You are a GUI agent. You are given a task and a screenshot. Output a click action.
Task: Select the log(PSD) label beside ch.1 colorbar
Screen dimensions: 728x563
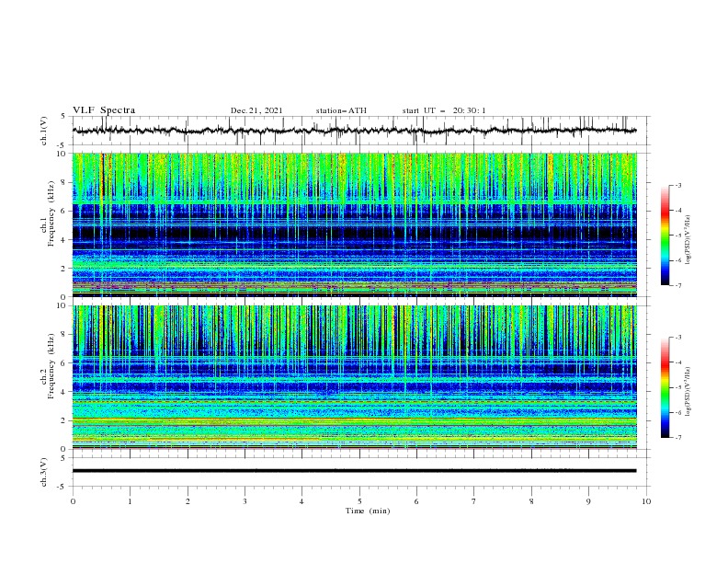(x=688, y=240)
